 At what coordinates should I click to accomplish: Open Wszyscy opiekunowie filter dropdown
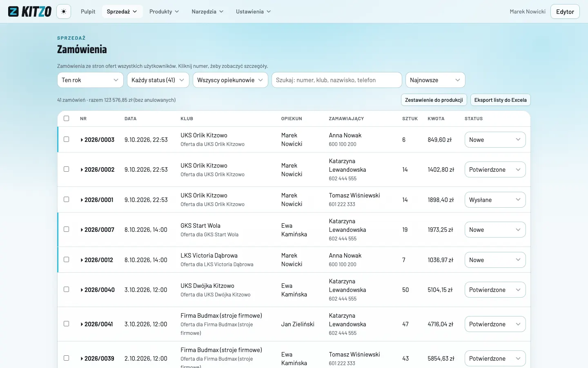[x=230, y=80]
